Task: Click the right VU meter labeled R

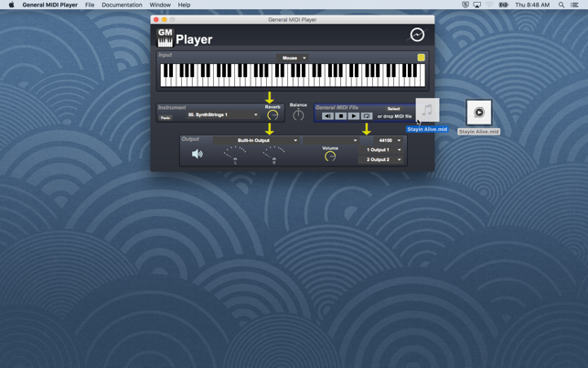Action: 274,155
